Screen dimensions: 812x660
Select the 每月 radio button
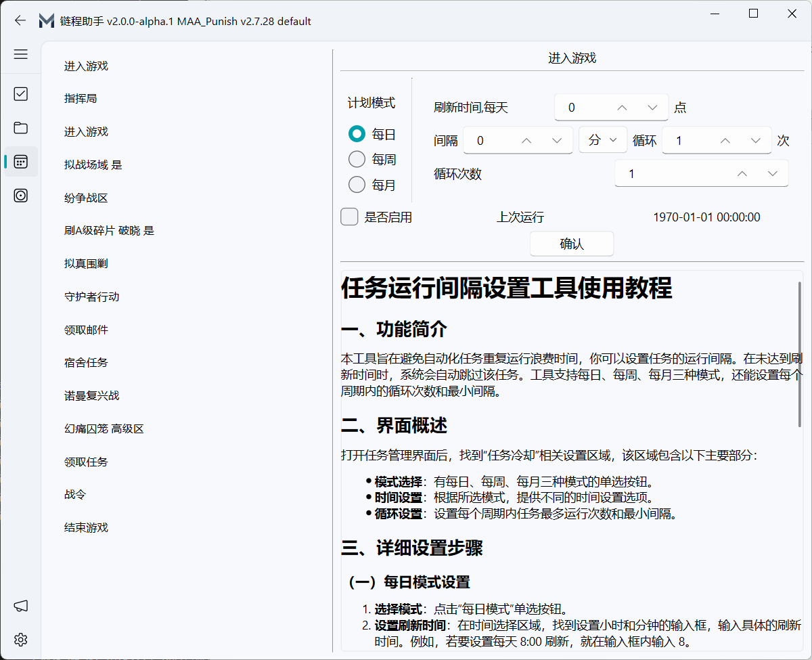click(357, 184)
